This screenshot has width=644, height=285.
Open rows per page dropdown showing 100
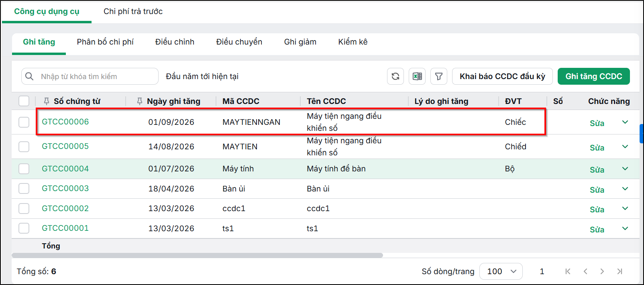[501, 271]
